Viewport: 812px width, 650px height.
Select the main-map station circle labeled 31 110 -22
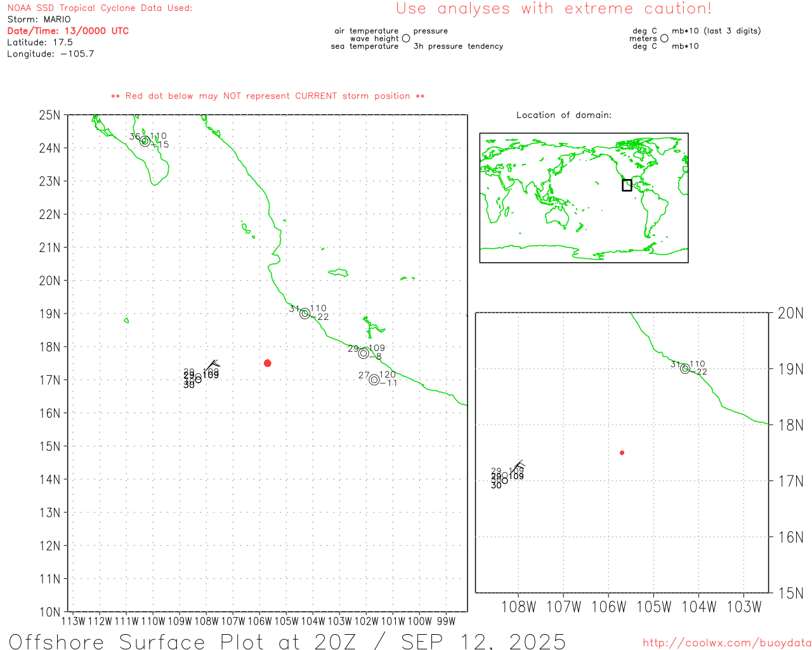click(x=305, y=314)
